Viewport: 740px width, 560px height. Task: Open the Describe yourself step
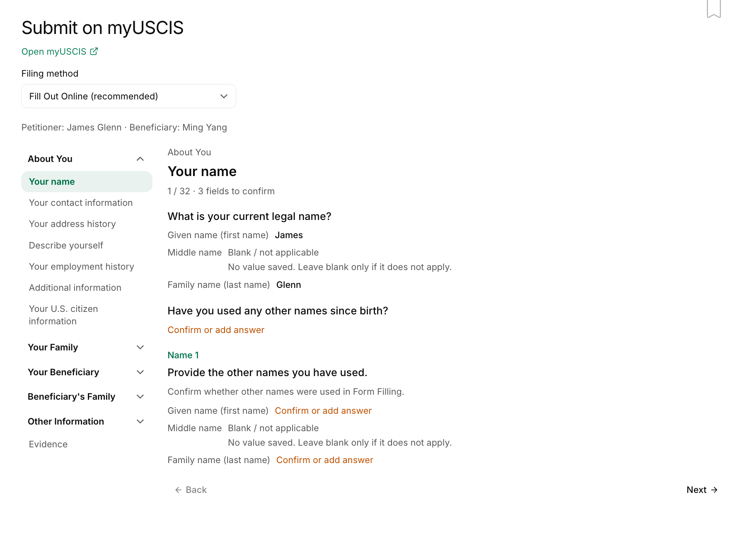pos(66,246)
